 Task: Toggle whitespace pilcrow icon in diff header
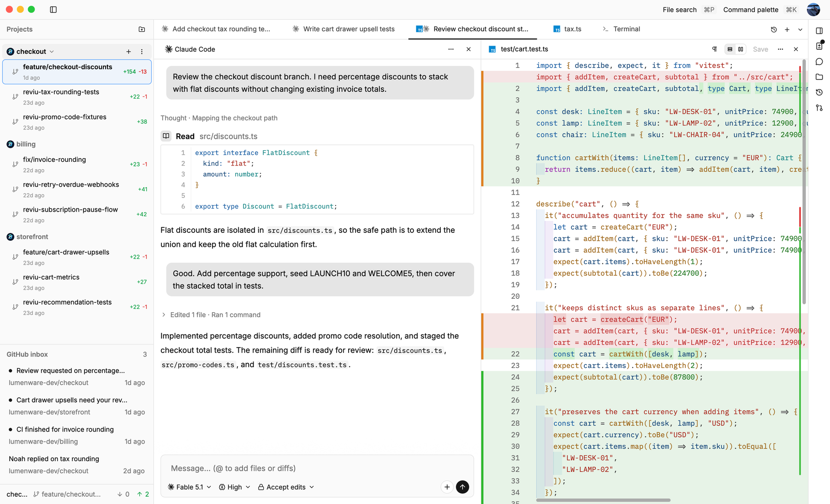715,49
